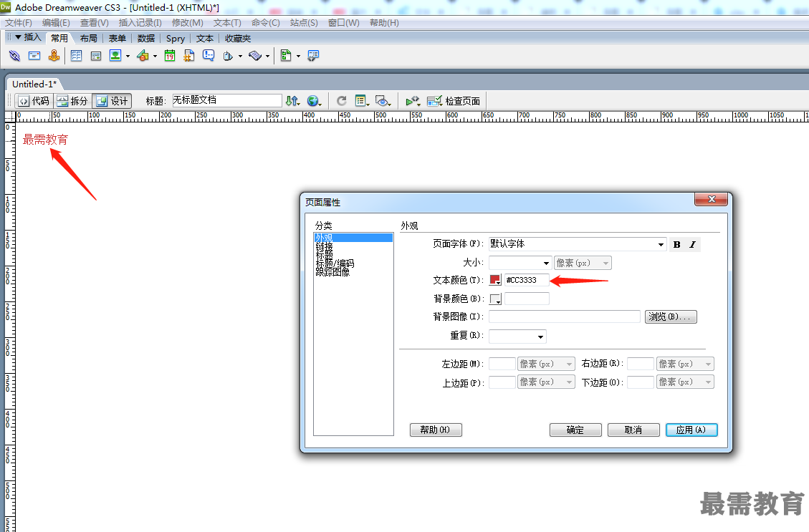Open the top margin unit dropdown
Viewport: 809px width, 532px height.
[x=546, y=382]
